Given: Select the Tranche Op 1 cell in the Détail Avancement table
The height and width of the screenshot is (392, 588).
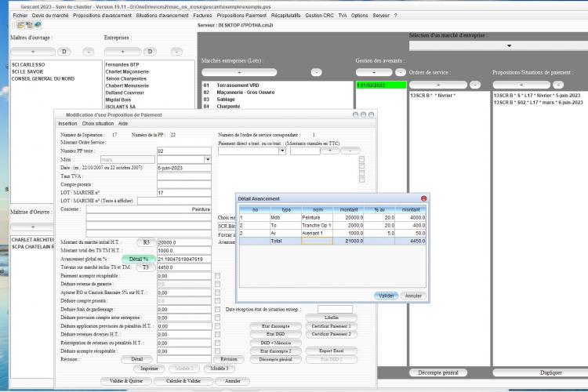Looking at the screenshot, I should (x=317, y=226).
